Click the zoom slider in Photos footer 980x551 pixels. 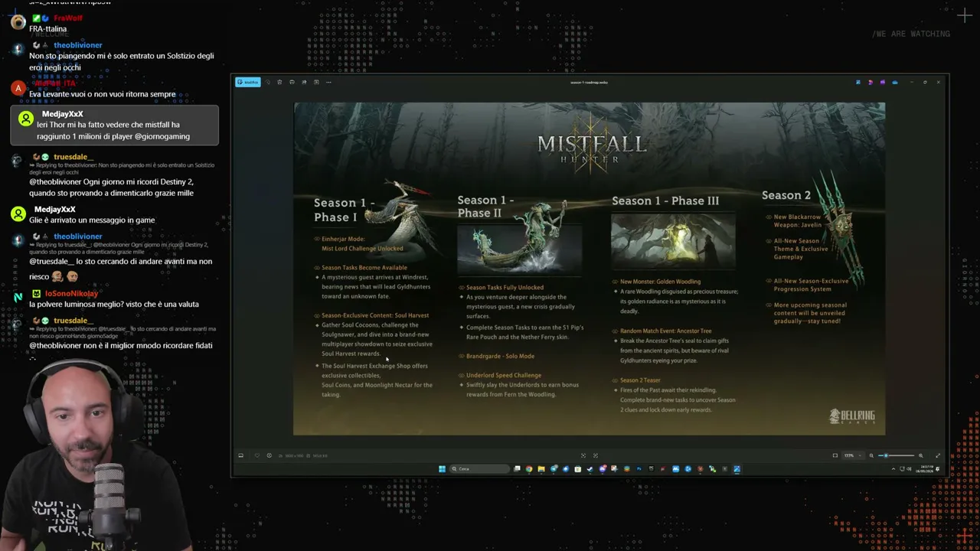click(x=896, y=455)
